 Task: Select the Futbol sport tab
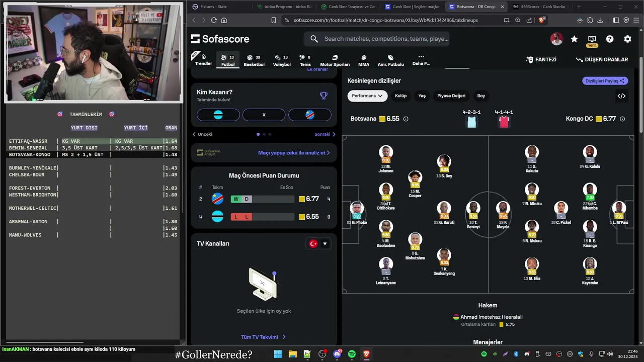click(228, 60)
